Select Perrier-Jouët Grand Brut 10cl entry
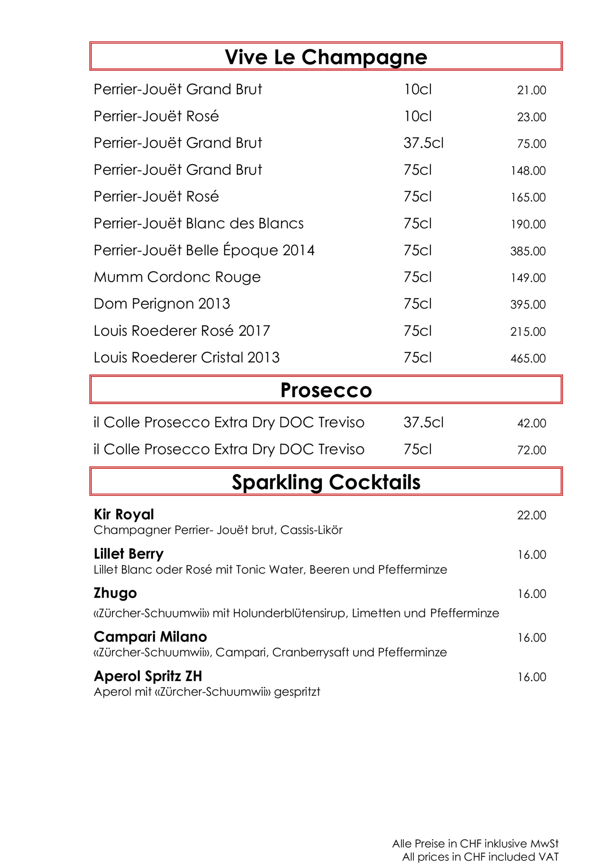611x868 pixels. click(320, 90)
